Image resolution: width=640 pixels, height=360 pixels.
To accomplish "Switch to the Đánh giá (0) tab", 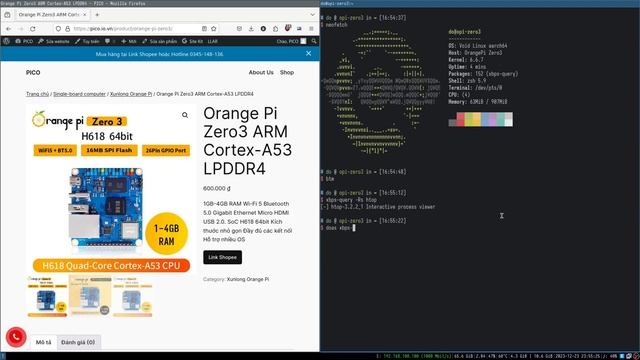I will point(78,342).
